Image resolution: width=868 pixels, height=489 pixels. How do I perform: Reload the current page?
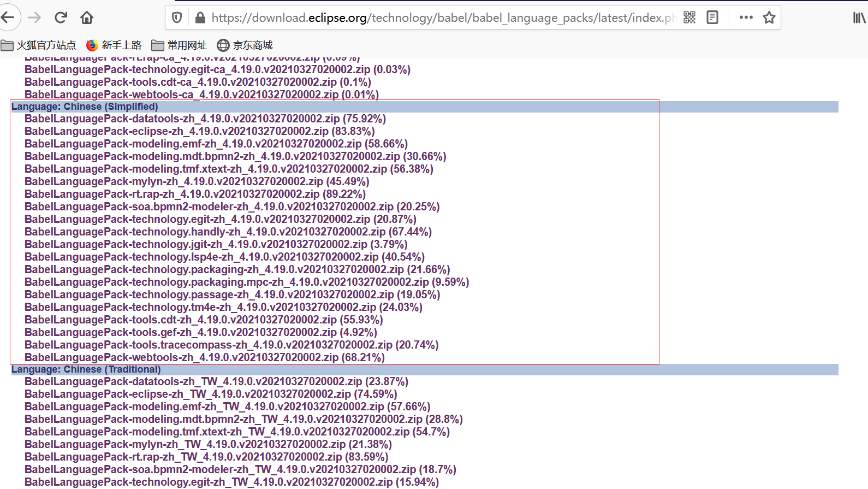point(61,17)
